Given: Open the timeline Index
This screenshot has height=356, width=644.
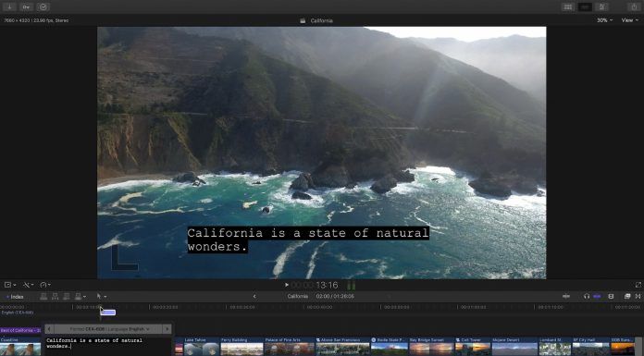Looking at the screenshot, I should pyautogui.click(x=15, y=297).
